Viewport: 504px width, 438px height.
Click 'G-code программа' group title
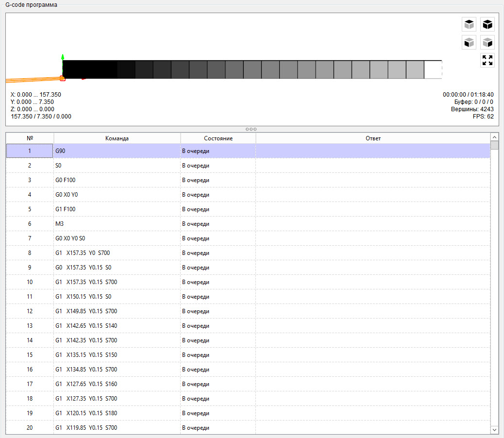click(31, 5)
